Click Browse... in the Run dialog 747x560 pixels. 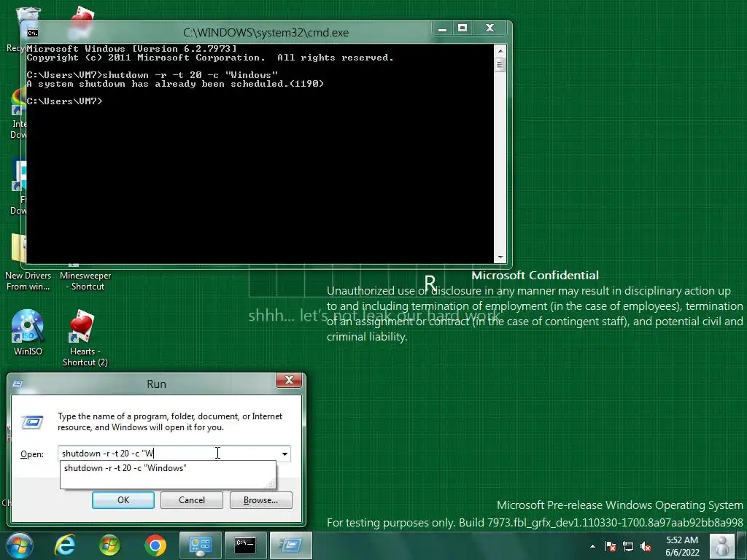(x=260, y=500)
